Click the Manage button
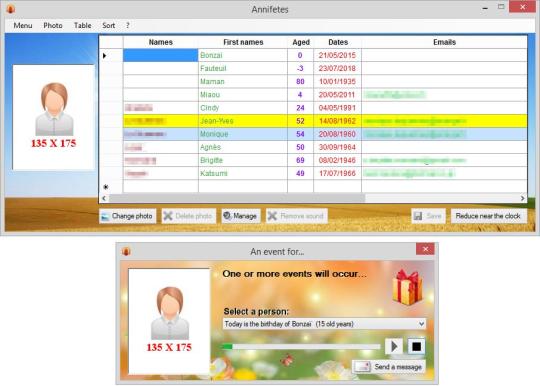 click(241, 216)
